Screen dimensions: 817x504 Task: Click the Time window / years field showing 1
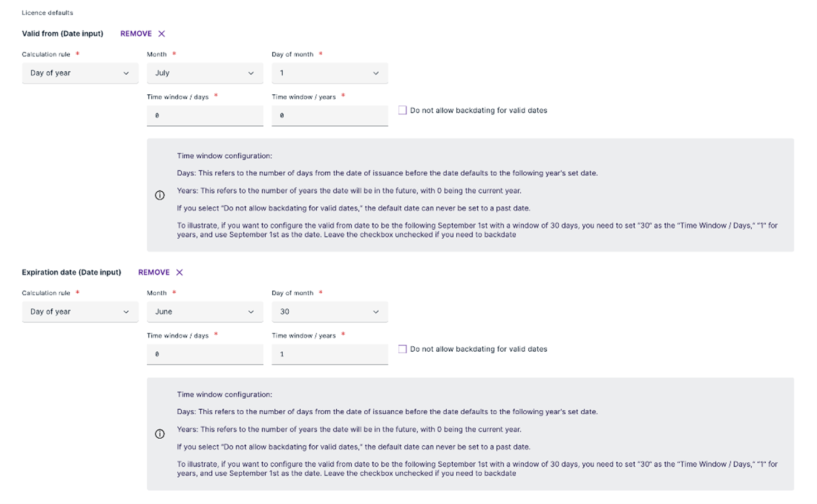(x=329, y=354)
